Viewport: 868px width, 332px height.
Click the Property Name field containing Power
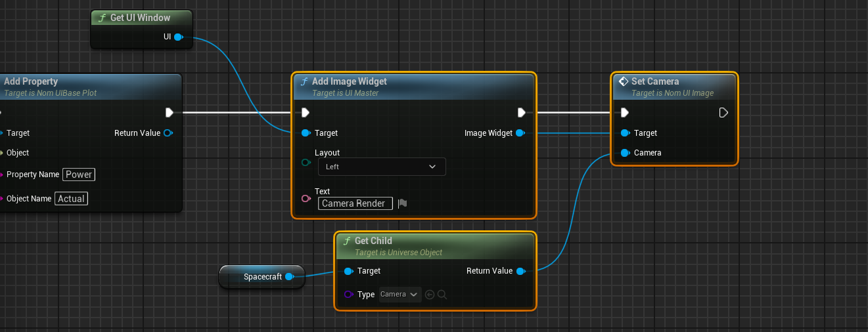79,175
